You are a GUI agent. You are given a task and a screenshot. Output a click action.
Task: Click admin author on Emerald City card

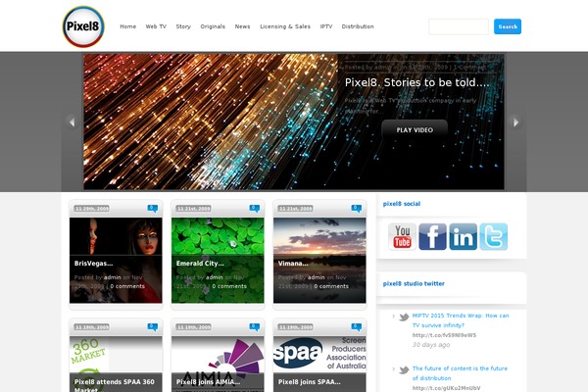pyautogui.click(x=214, y=277)
